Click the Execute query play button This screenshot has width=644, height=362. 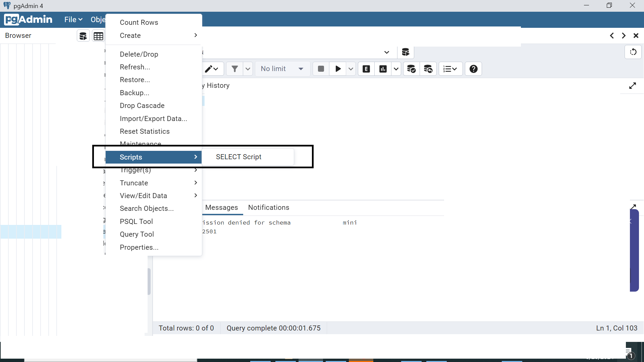click(338, 69)
